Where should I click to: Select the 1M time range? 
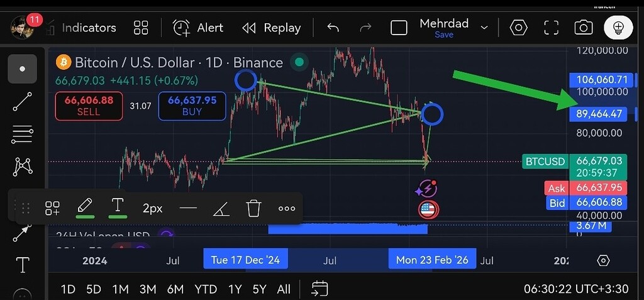coord(120,289)
